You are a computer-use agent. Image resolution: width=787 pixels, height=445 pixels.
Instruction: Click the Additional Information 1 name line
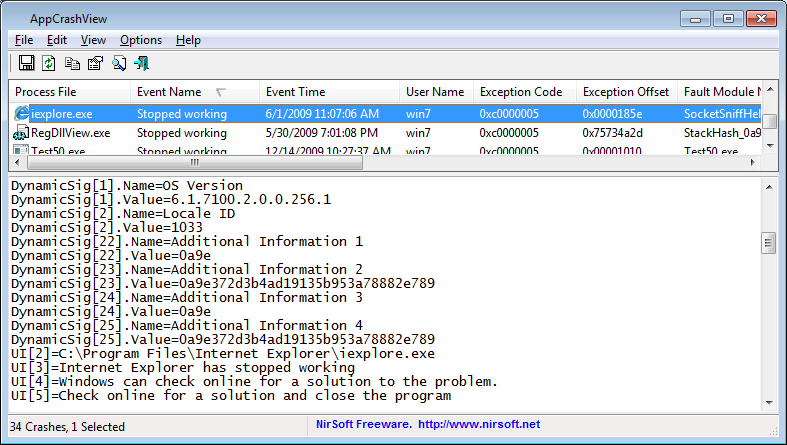pyautogui.click(x=187, y=242)
